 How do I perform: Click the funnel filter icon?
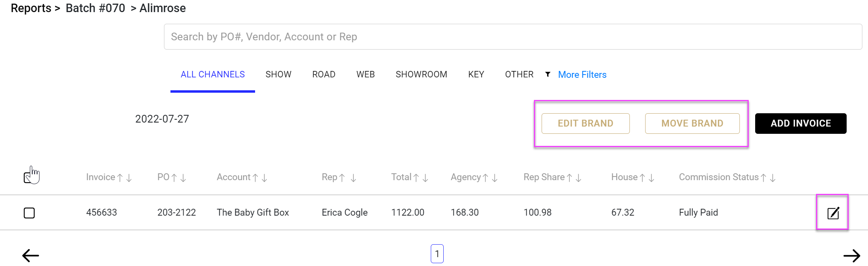coord(548,74)
